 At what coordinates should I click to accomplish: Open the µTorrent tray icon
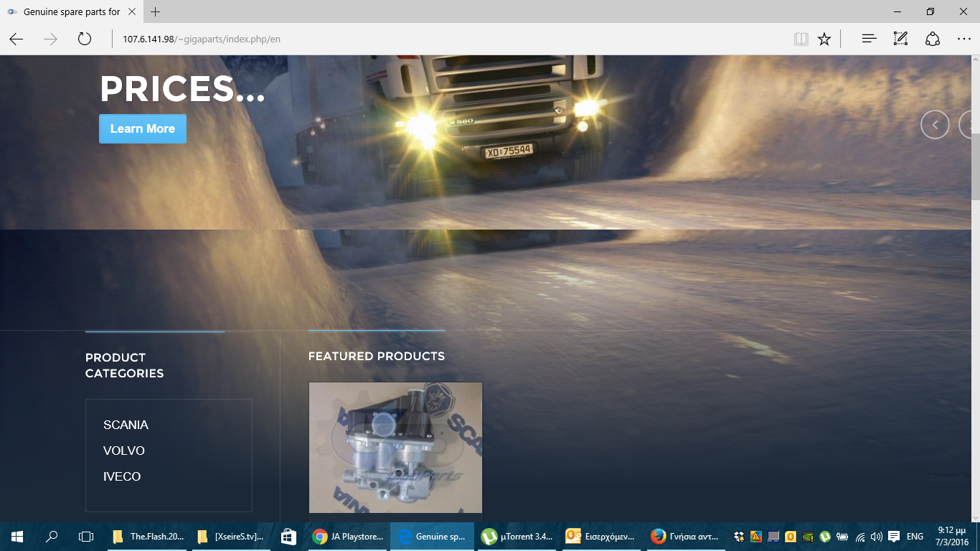[825, 537]
